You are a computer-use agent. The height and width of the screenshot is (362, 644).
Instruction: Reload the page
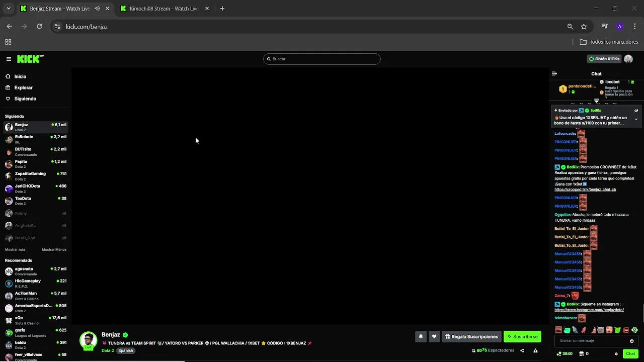coord(39,27)
